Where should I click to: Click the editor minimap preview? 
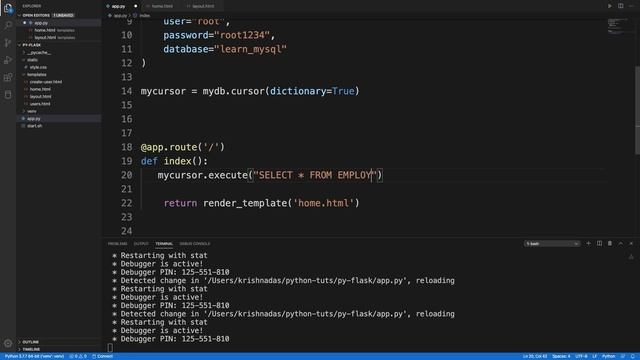[618, 27]
